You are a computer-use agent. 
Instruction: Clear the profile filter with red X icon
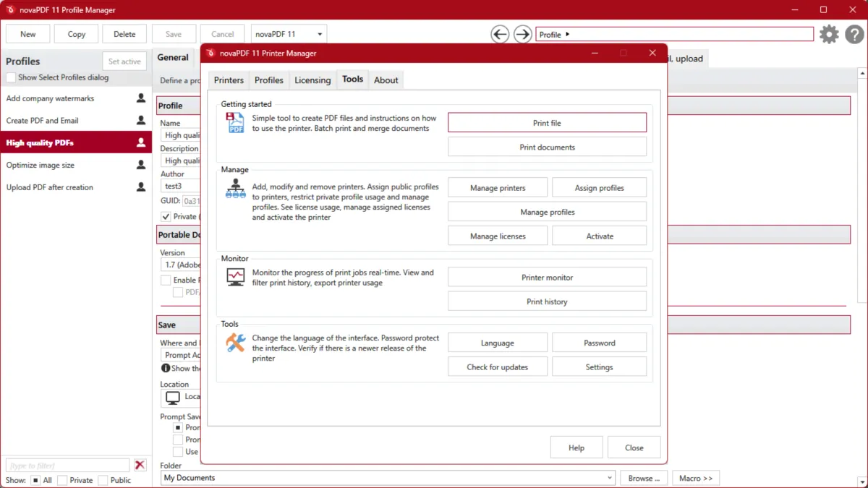coord(140,465)
